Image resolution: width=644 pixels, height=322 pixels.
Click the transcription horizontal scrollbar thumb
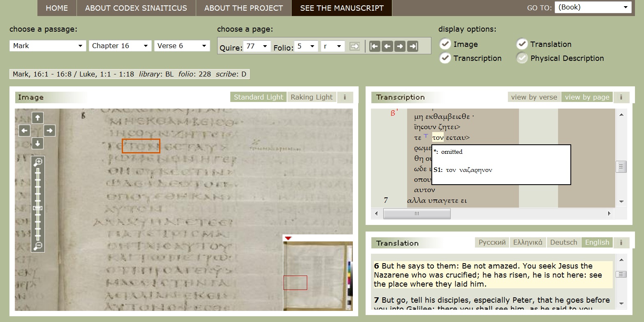[417, 213]
